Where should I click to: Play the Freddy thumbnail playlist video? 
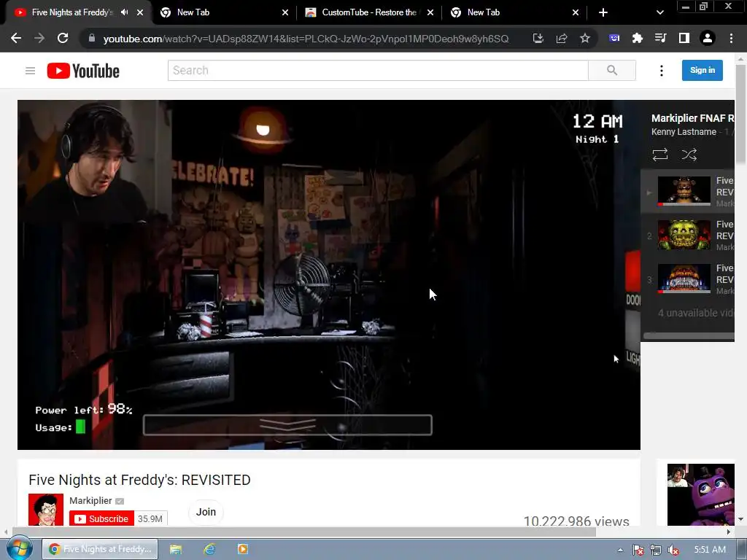[x=684, y=191]
